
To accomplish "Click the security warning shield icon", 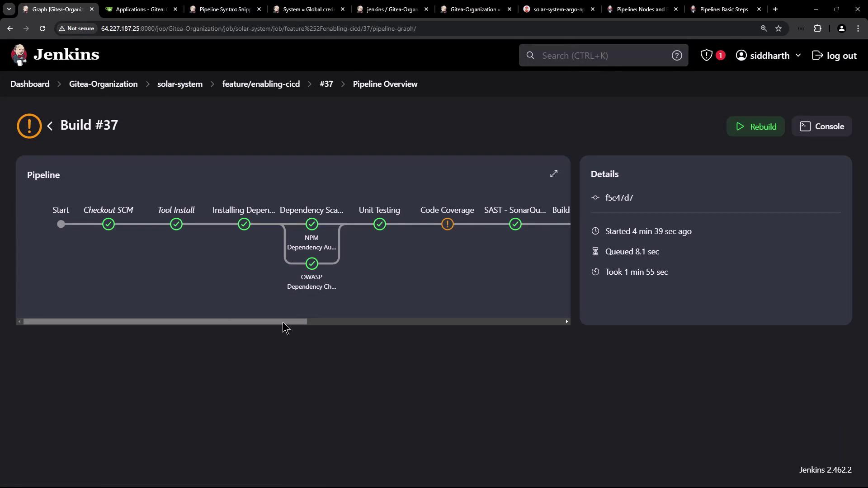I will (706, 56).
